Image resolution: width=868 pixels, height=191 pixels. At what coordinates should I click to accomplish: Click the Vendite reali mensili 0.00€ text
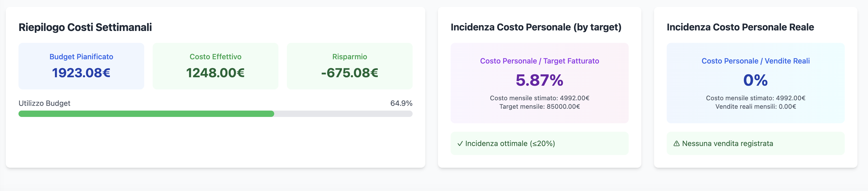tap(756, 107)
